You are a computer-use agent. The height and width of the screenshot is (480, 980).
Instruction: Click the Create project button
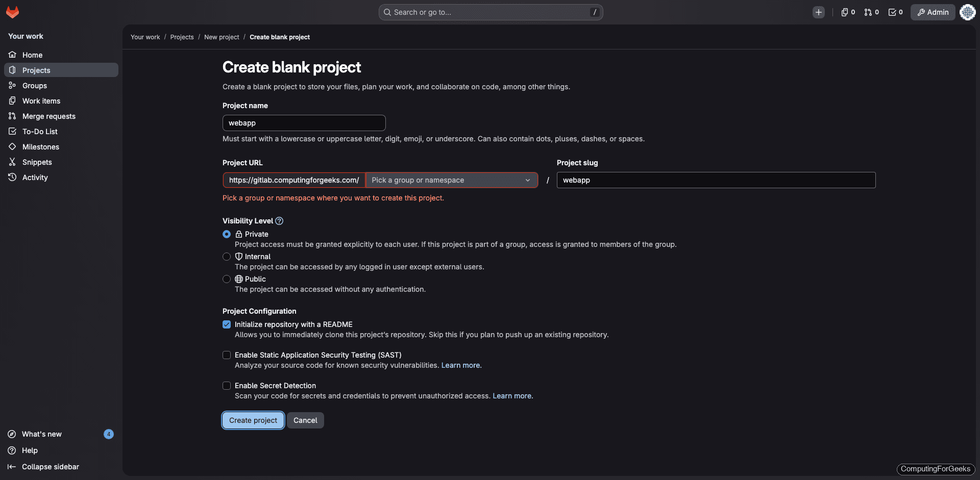point(253,420)
